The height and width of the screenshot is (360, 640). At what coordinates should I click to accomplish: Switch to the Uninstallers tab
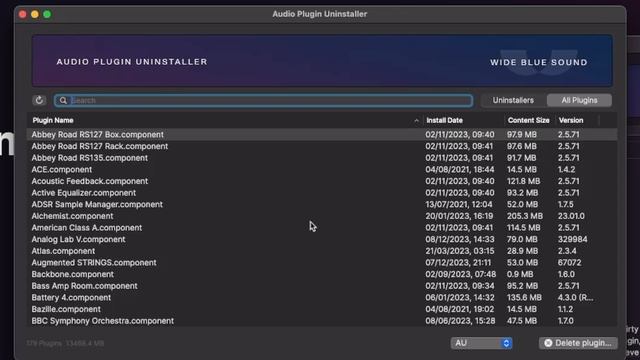tap(513, 100)
